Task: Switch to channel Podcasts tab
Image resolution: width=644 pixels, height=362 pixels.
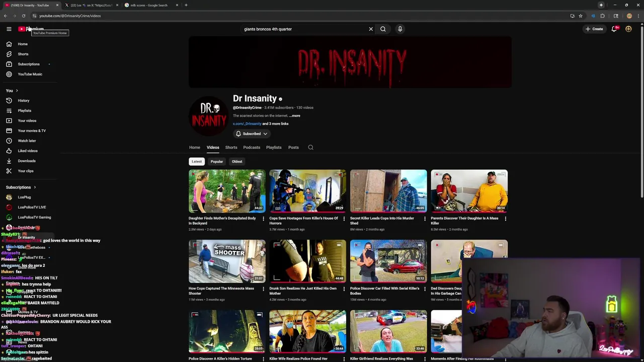Action: [252, 147]
